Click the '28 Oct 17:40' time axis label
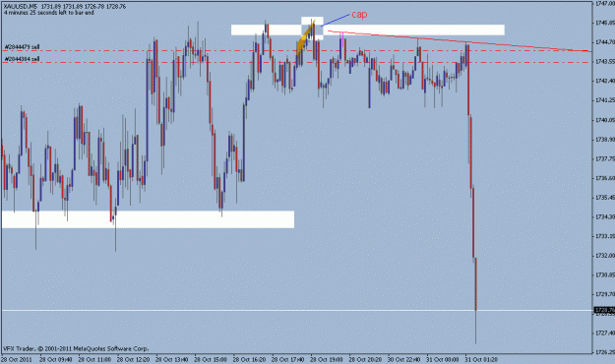 click(x=288, y=359)
